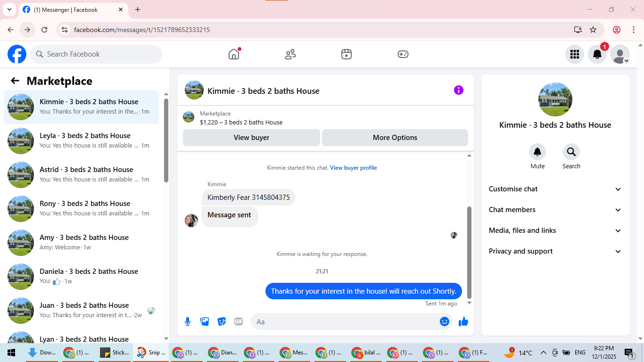This screenshot has height=362, width=644.
Task: Open the View buyer profile link
Action: click(354, 168)
